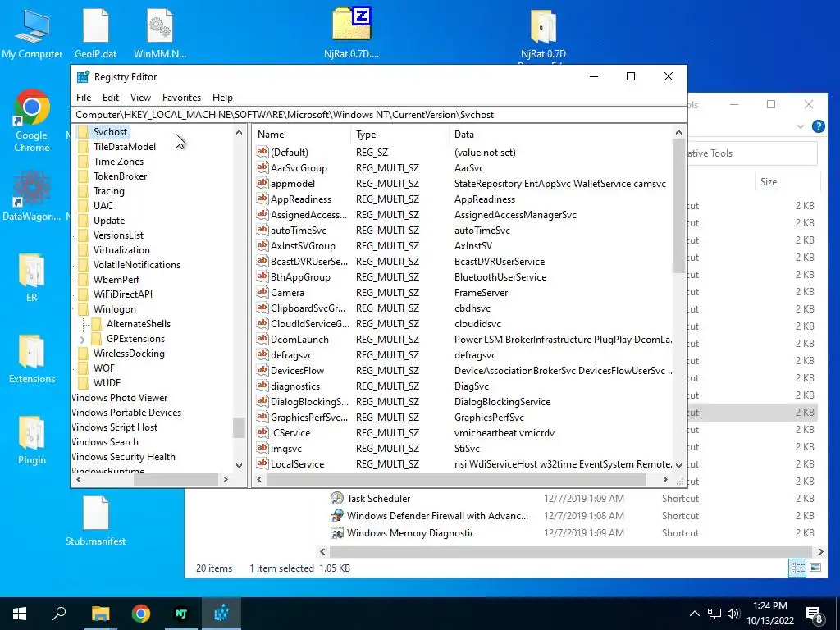Open taskbar search magnifier
The height and width of the screenshot is (630, 840).
pos(59,614)
